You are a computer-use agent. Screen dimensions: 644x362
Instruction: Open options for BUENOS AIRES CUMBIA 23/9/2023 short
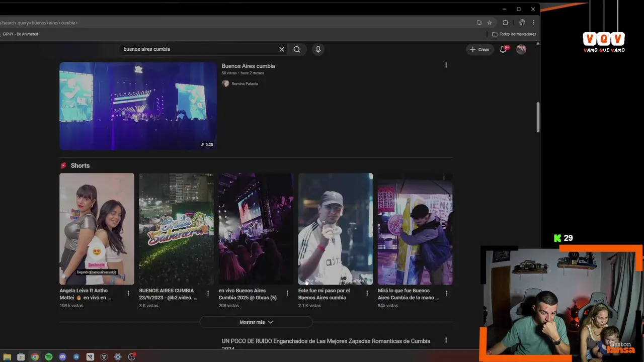coord(208,293)
